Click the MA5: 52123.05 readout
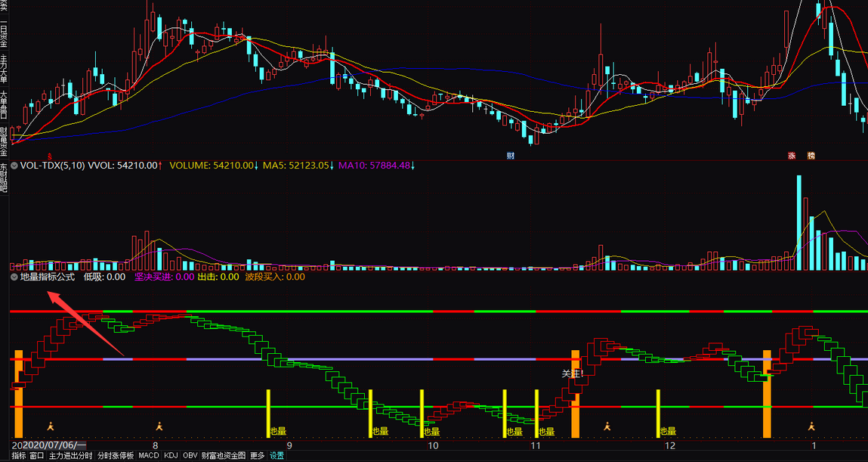This screenshot has width=868, height=462. pyautogui.click(x=298, y=165)
